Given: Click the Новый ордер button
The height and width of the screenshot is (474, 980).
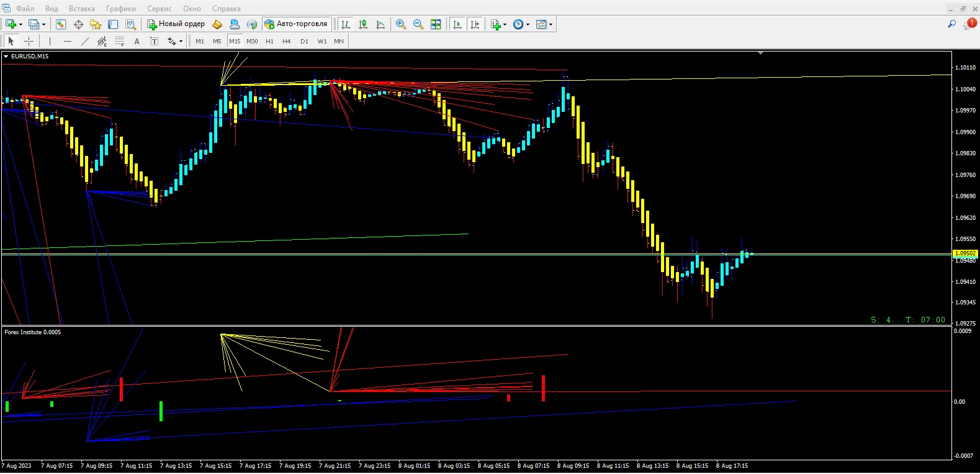Looking at the screenshot, I should point(176,24).
